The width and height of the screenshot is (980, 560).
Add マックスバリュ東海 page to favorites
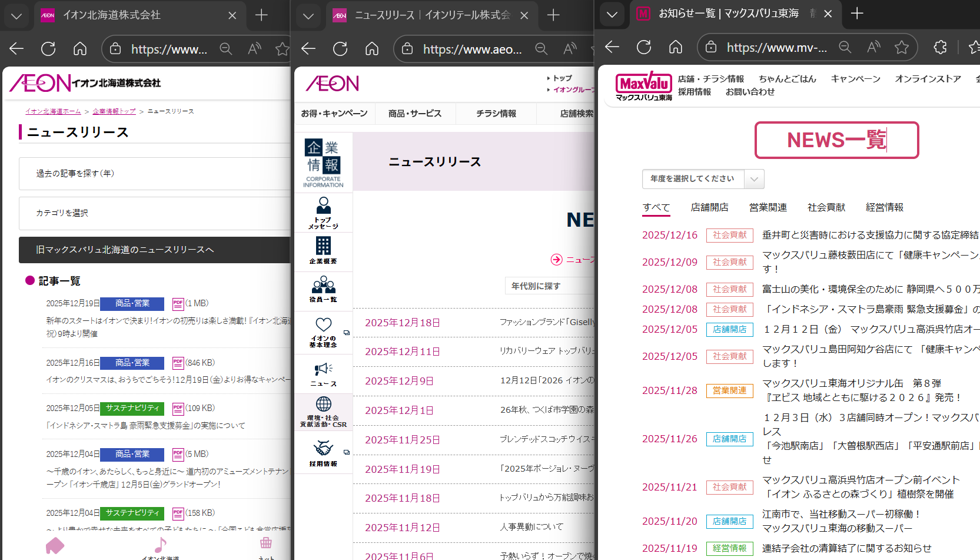pyautogui.click(x=902, y=47)
